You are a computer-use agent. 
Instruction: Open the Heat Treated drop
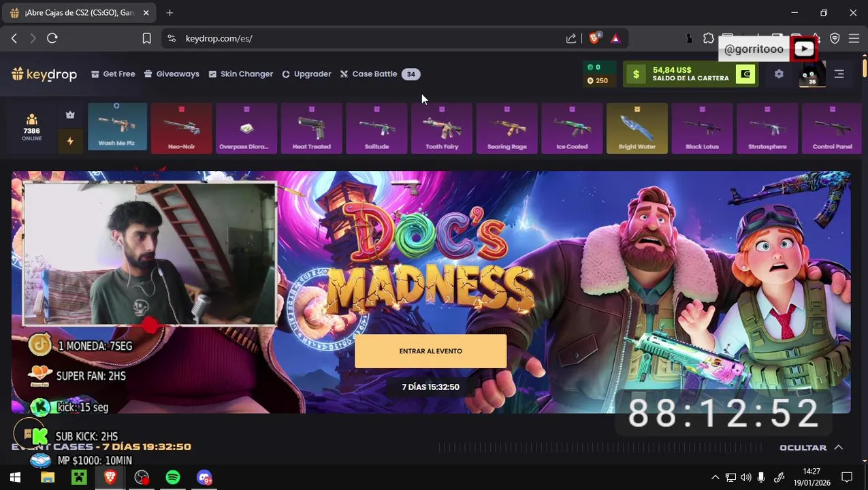click(311, 128)
